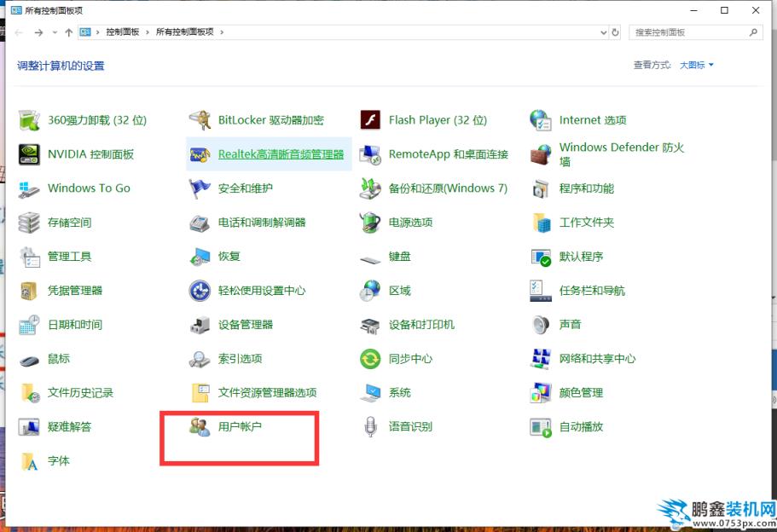This screenshot has width=777, height=532.
Task: Open the recent locations dropdown arrow
Action: 55,32
